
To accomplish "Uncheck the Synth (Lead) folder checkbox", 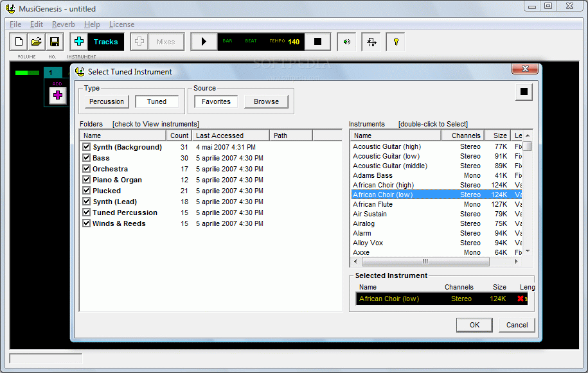I will [x=87, y=201].
